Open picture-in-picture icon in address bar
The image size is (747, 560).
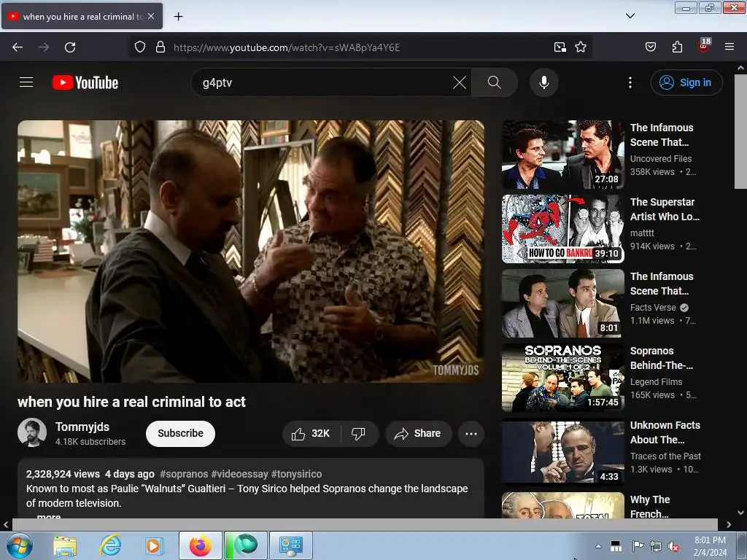tap(560, 47)
